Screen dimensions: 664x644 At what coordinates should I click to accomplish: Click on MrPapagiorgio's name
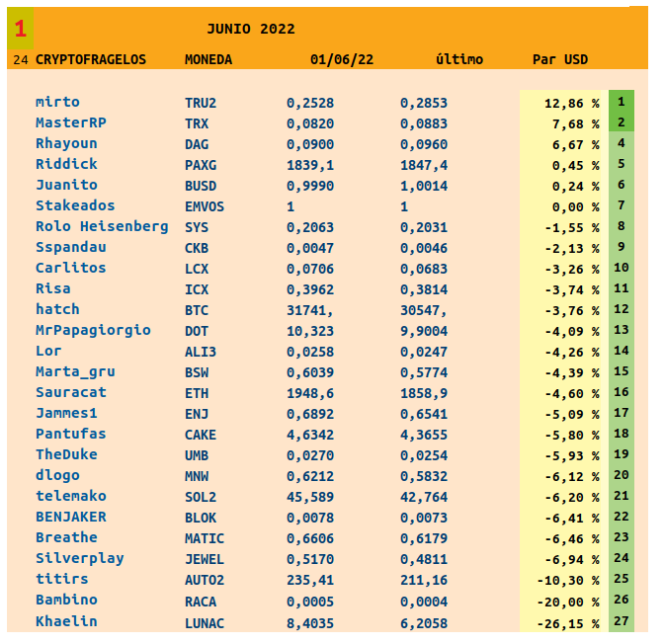[x=93, y=330]
